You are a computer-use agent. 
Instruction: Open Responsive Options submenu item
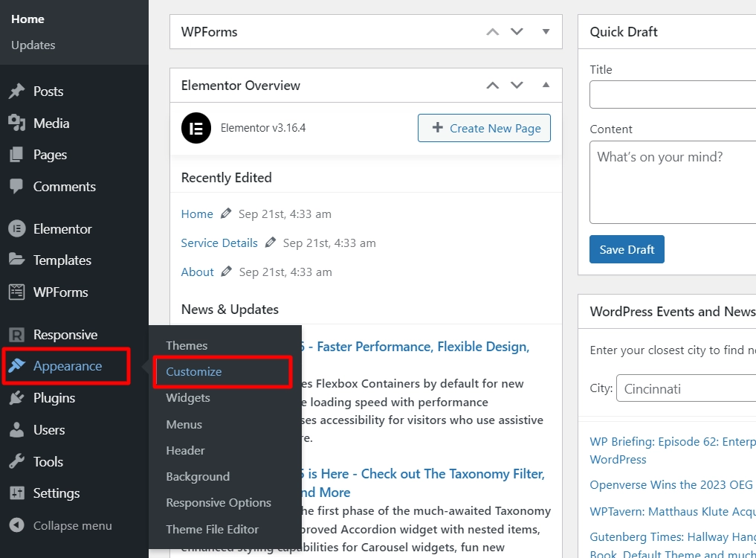point(219,502)
